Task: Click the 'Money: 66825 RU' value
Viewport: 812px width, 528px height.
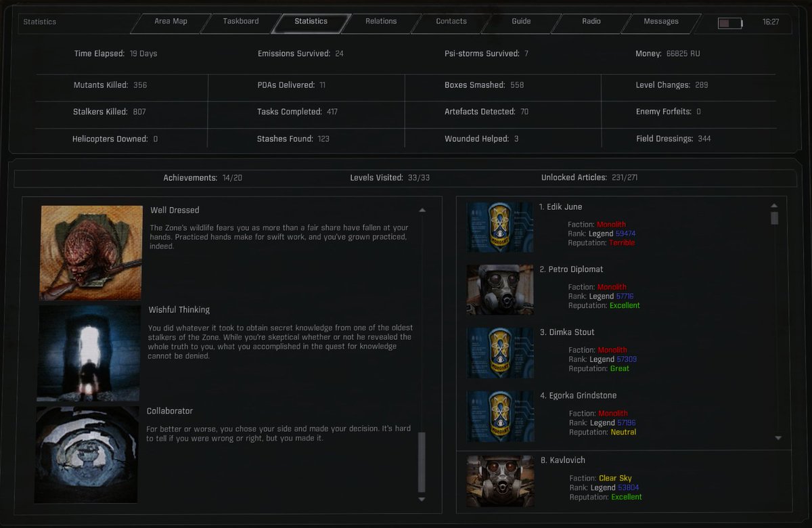Action: click(668, 53)
